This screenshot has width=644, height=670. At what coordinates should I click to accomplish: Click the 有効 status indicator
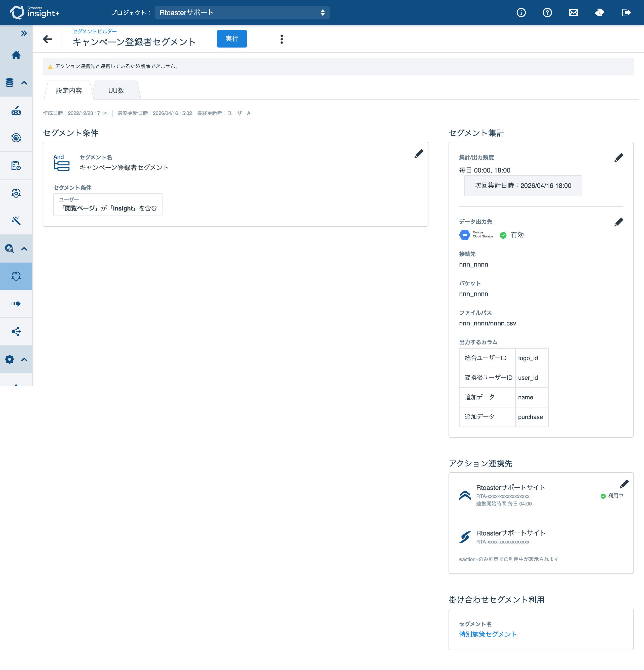(x=512, y=235)
